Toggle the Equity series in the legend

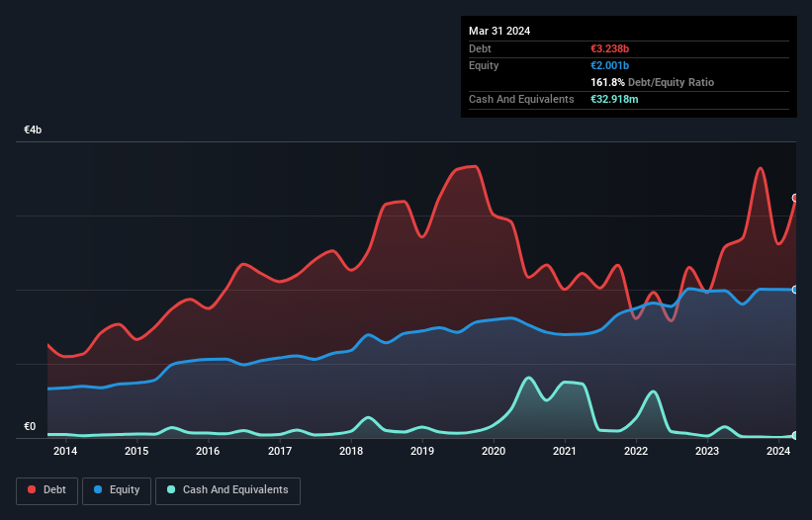pos(117,490)
